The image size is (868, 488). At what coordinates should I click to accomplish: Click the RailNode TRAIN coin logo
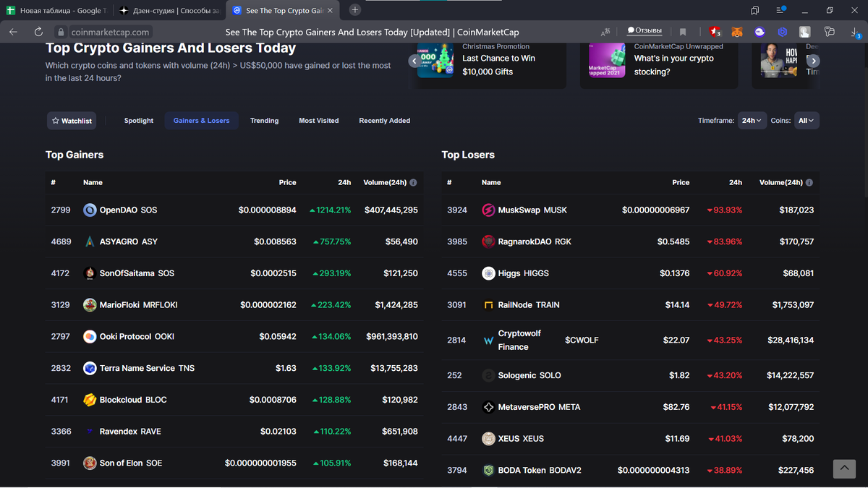[488, 305]
